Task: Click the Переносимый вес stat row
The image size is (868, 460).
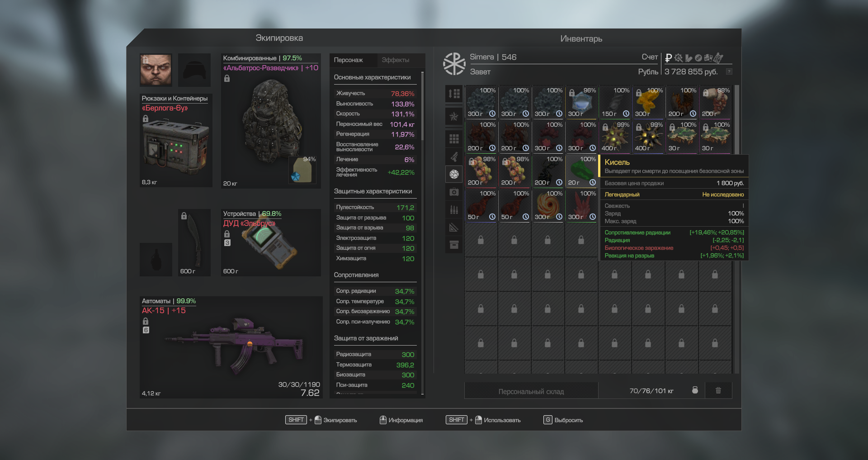Action: (374, 124)
